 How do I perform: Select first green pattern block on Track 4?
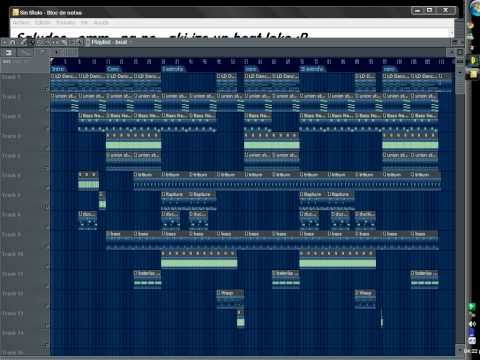134,141
